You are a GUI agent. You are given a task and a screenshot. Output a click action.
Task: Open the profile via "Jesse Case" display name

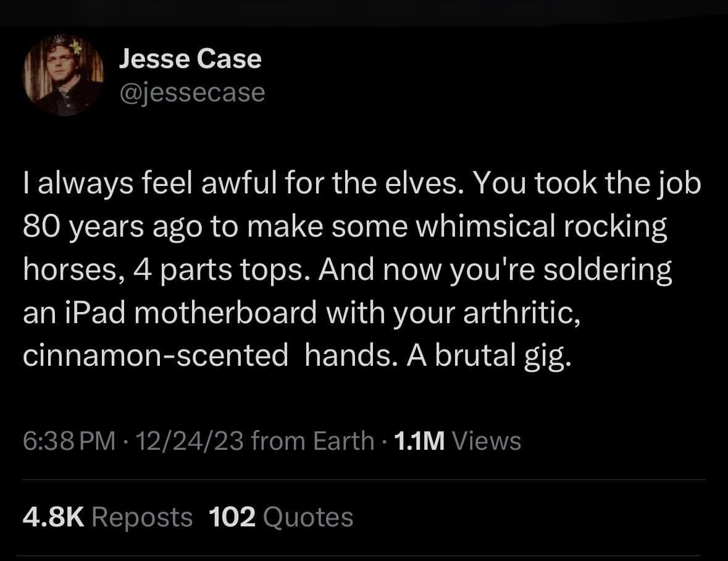click(x=190, y=59)
